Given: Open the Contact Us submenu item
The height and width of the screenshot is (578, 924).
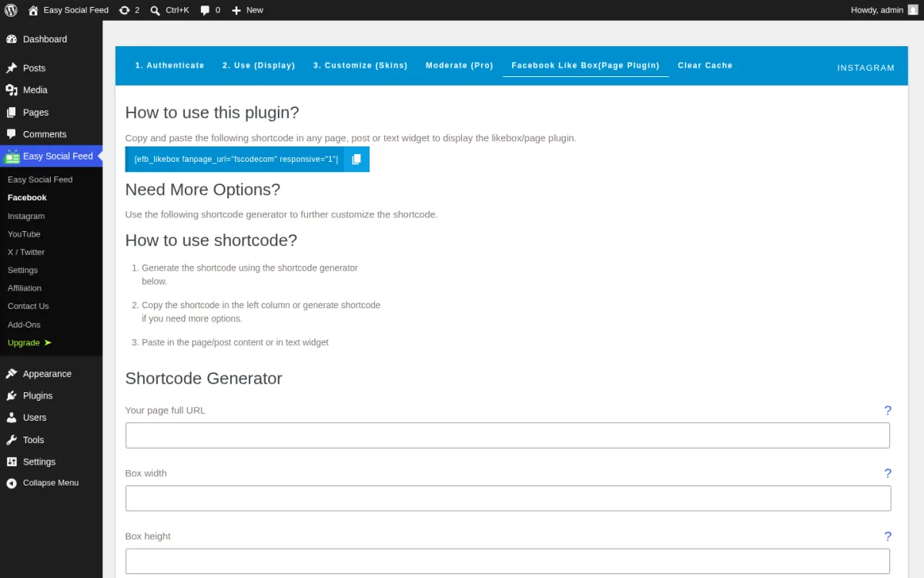Looking at the screenshot, I should coord(28,306).
